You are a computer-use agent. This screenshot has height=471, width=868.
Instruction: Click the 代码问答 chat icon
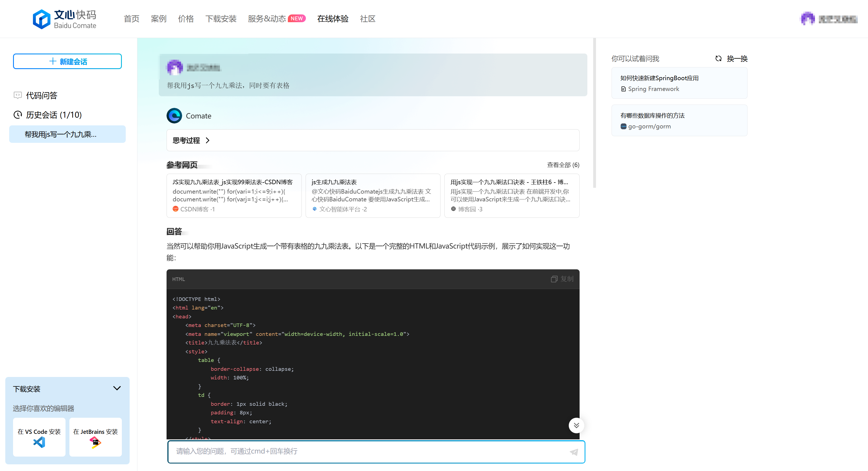coord(17,95)
